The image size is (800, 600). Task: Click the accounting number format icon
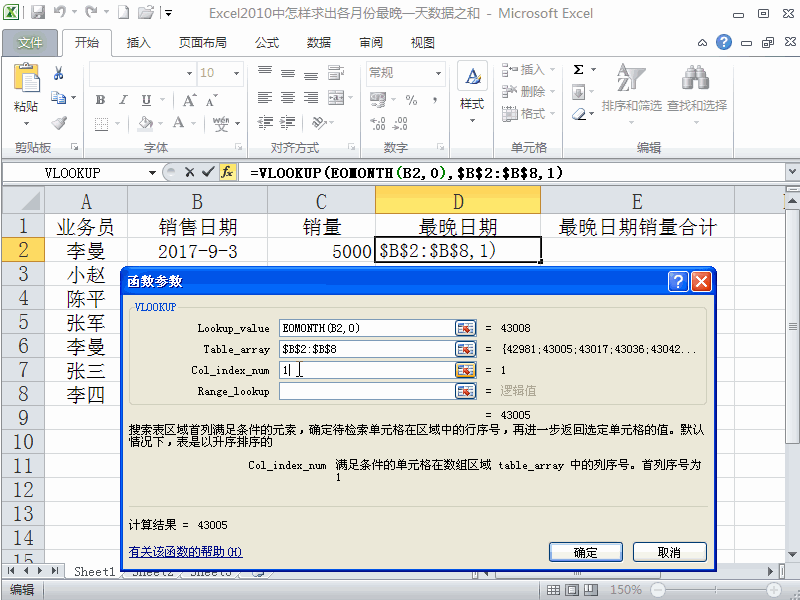tap(378, 99)
